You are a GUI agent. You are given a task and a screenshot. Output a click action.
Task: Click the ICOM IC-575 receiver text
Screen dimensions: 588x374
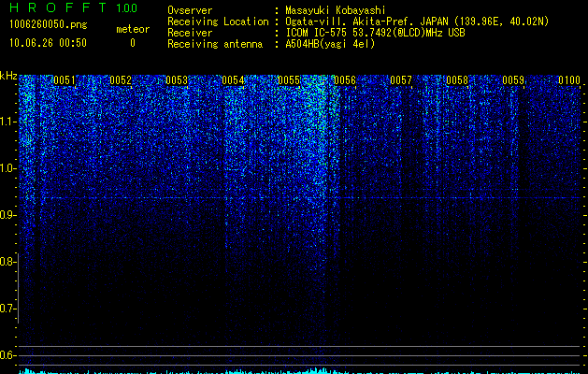(x=375, y=33)
